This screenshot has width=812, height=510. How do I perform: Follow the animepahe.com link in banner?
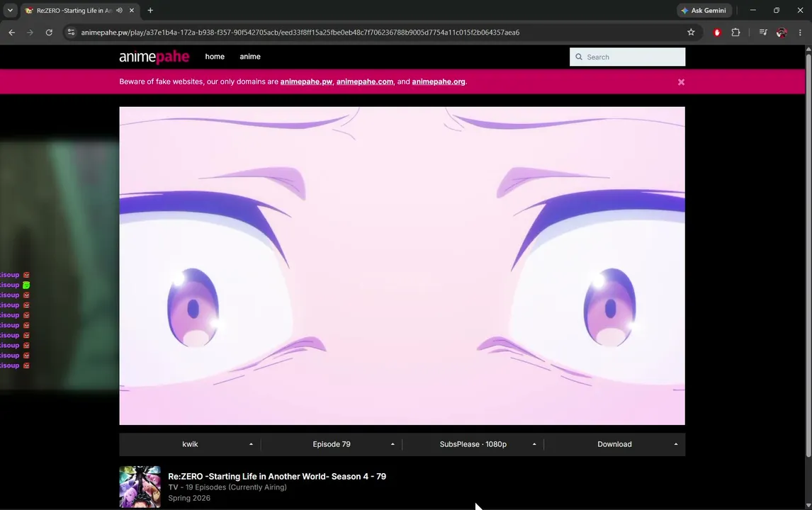365,81
